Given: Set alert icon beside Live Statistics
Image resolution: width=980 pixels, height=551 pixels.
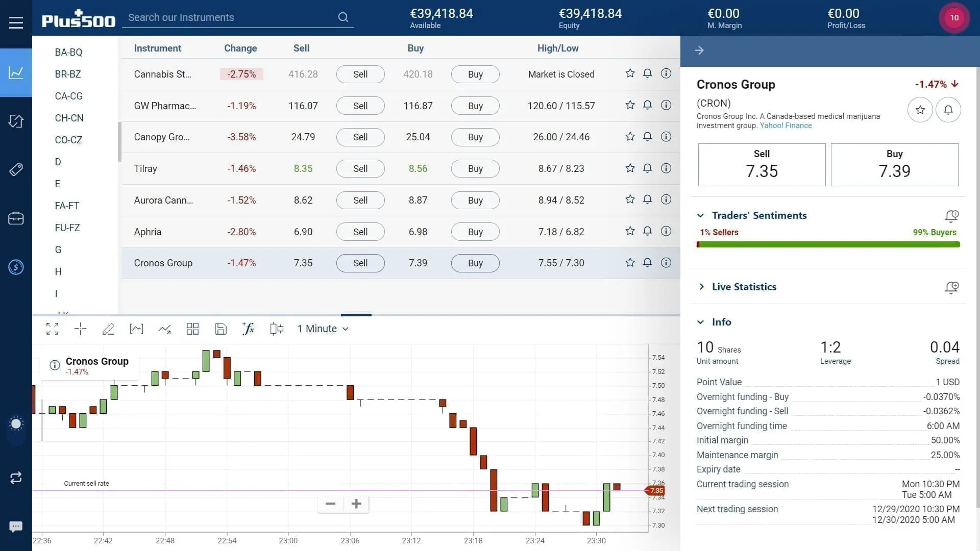Looking at the screenshot, I should pyautogui.click(x=951, y=287).
